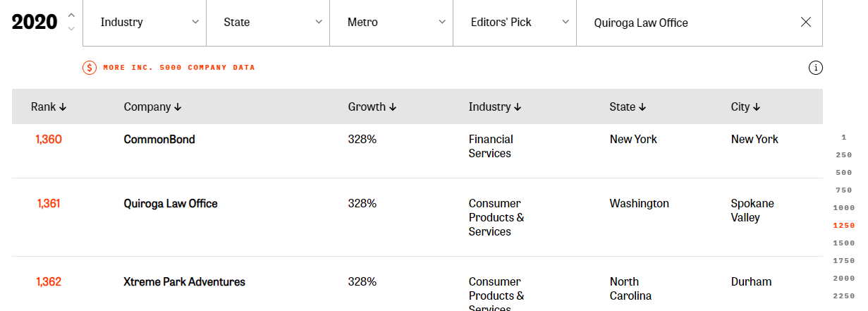
Task: Sort the list by Company column
Action: pos(152,107)
